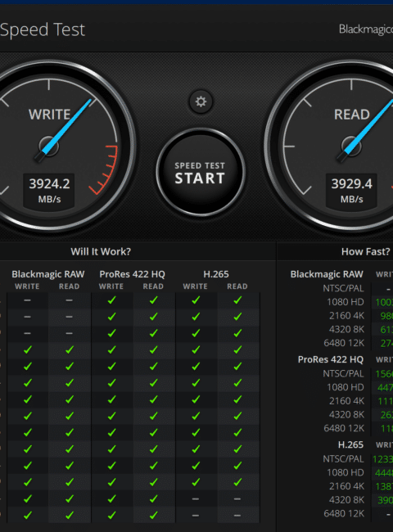Click ProRes 422 HQ header in Will It Work table
The image size is (393, 532).
[132, 274]
